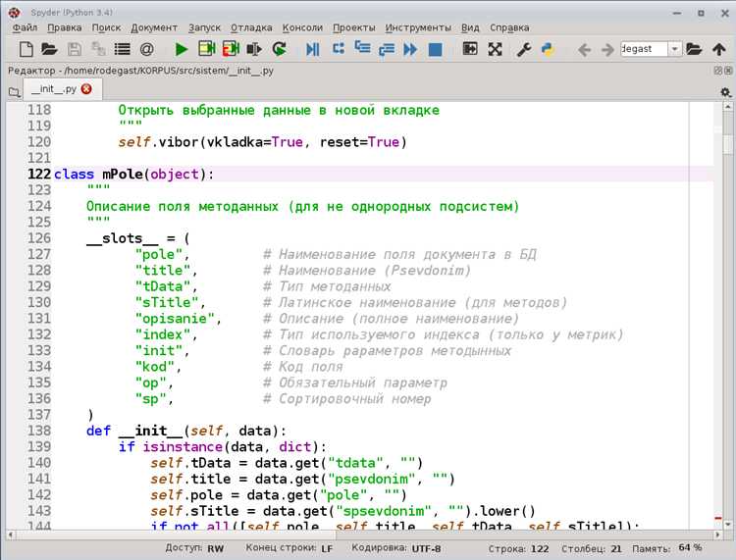Save file with floppy disk icon
736x560 pixels.
click(x=75, y=49)
